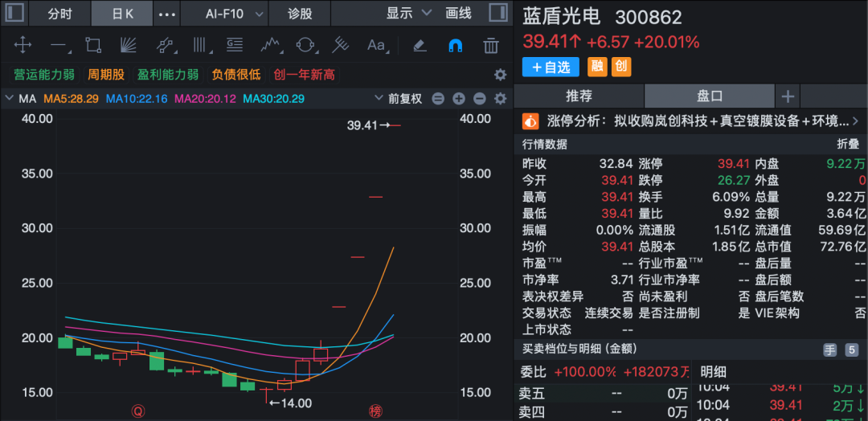868x421 pixels.
Task: Collapse 行情数据 via 折叠
Action: pos(848,145)
